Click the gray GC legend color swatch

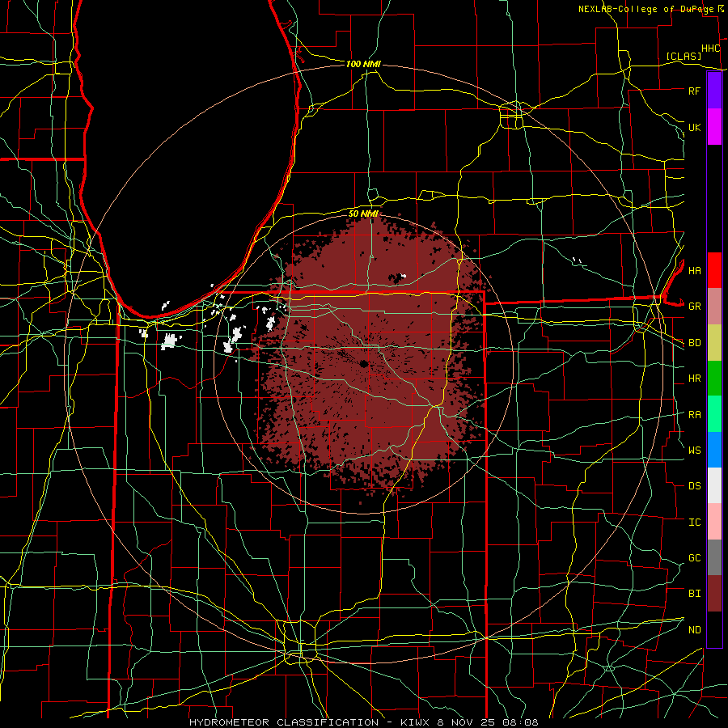coord(714,557)
